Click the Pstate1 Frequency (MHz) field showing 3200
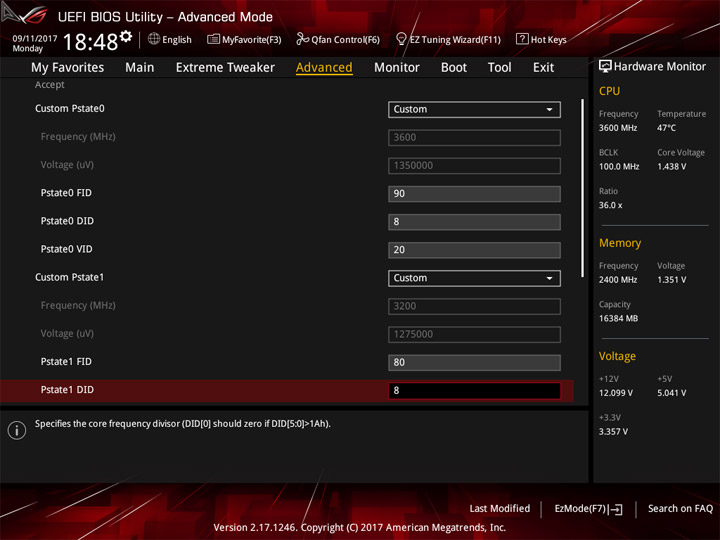720x540 pixels. click(474, 306)
